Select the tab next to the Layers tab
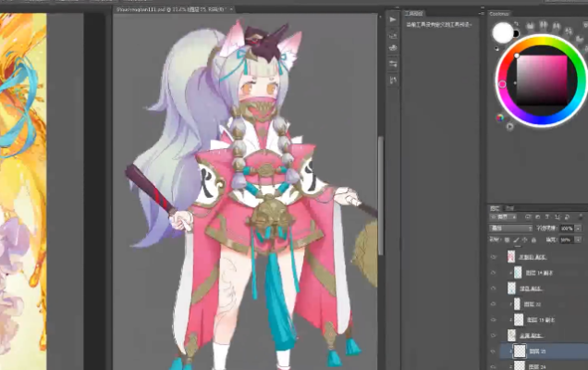The width and height of the screenshot is (588, 370). pos(509,208)
